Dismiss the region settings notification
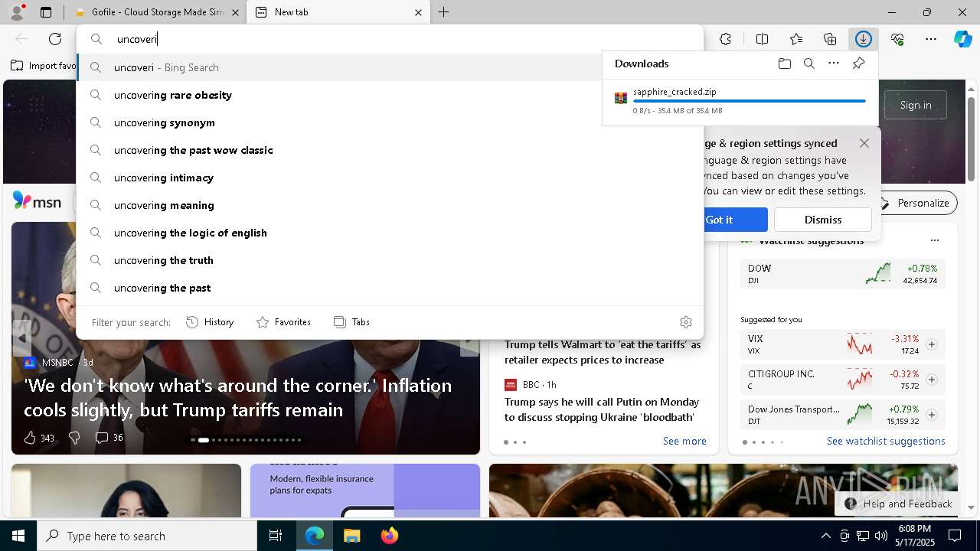 823,220
